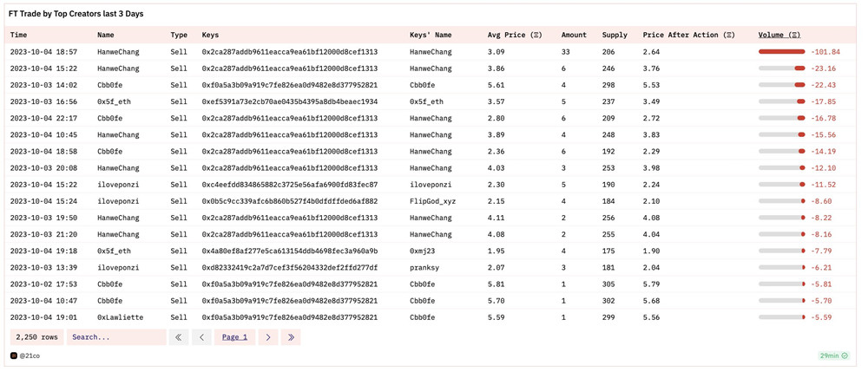Click the Search field below the table

116,337
